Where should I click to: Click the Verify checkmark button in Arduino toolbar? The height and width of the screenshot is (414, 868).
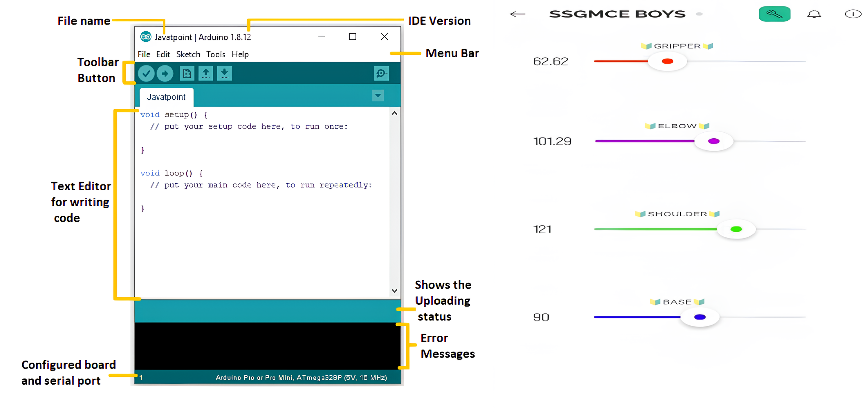tap(146, 73)
